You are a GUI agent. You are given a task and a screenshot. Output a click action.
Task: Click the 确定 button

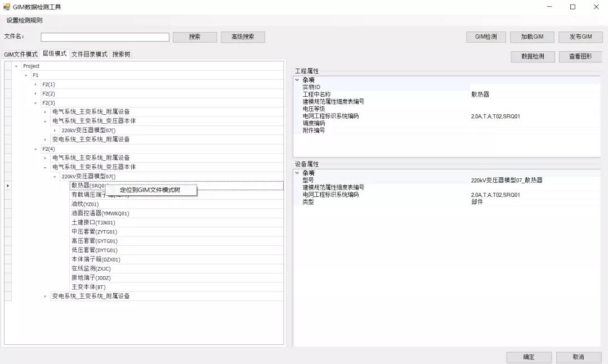[529, 357]
